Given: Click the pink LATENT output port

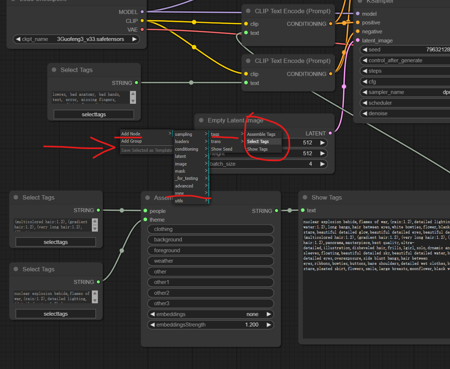Looking at the screenshot, I should 330,133.
